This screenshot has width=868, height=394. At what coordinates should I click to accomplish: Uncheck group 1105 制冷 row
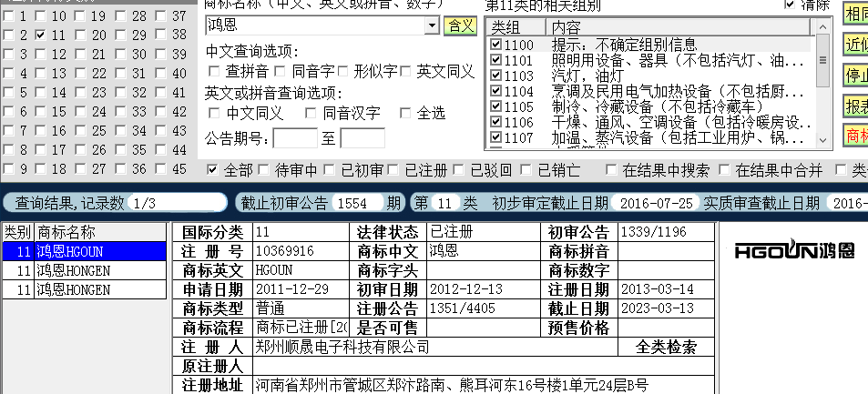496,106
